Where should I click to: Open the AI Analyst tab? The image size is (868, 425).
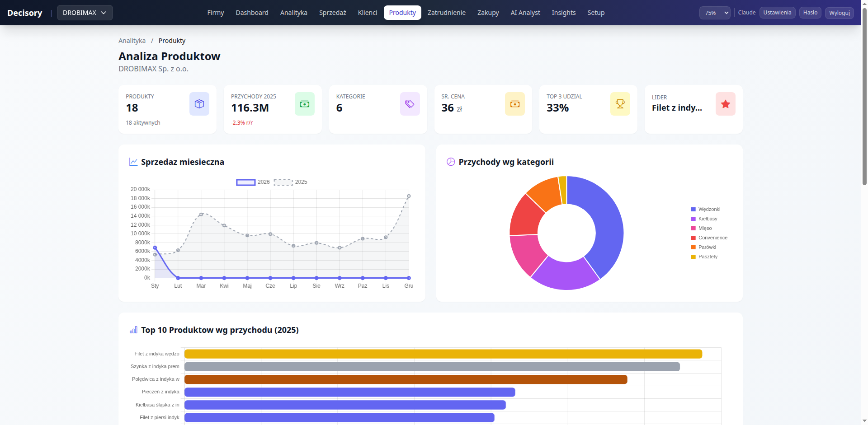click(525, 13)
